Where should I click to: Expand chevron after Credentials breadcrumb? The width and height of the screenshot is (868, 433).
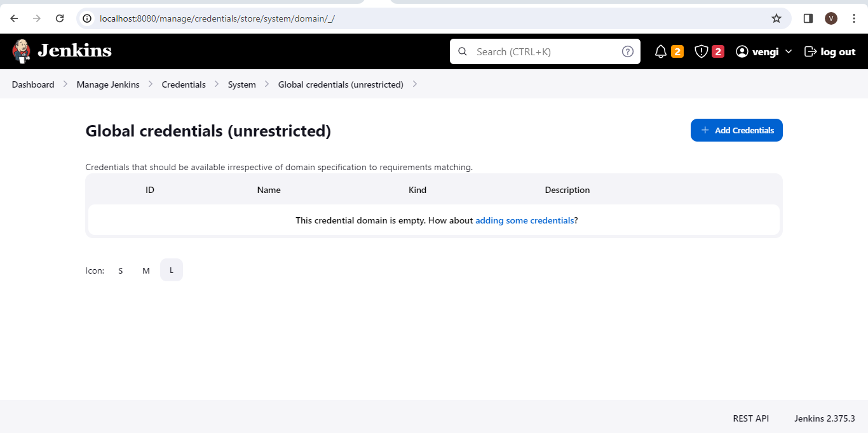click(x=217, y=84)
